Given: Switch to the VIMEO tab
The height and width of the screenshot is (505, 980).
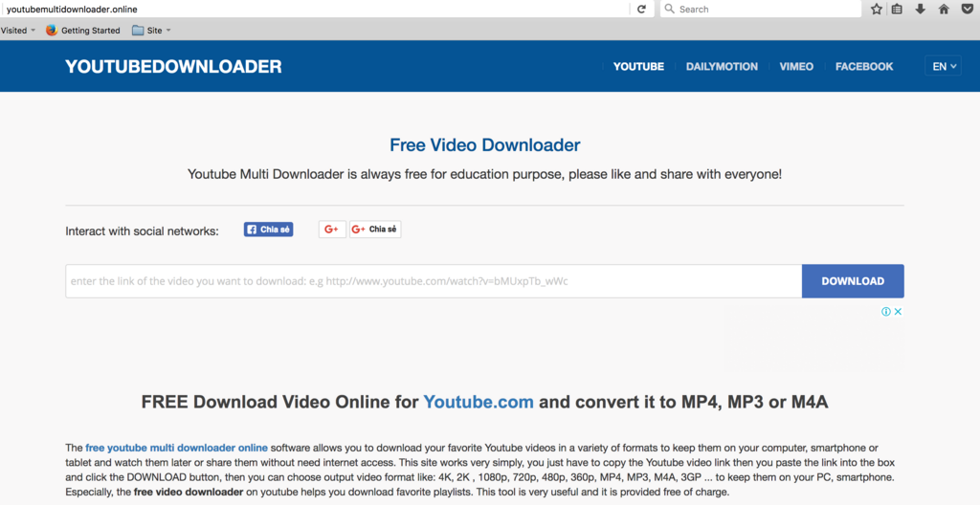Looking at the screenshot, I should [x=796, y=66].
